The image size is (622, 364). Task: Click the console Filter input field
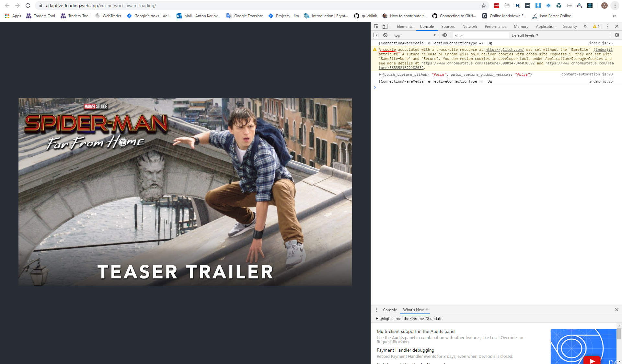click(479, 35)
